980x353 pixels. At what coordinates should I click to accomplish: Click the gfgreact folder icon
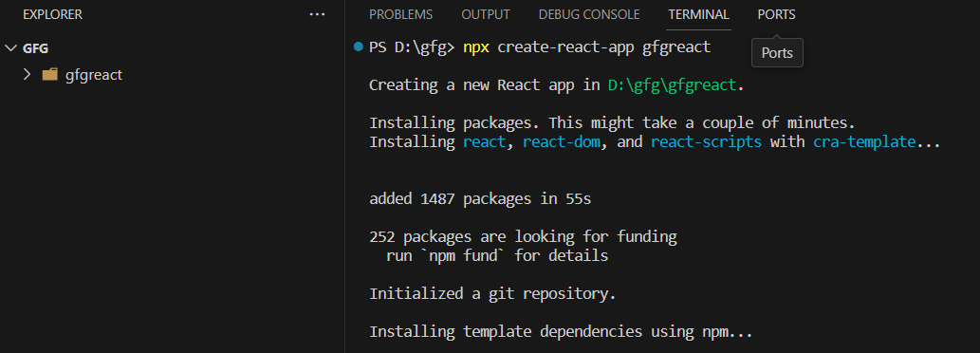click(49, 75)
